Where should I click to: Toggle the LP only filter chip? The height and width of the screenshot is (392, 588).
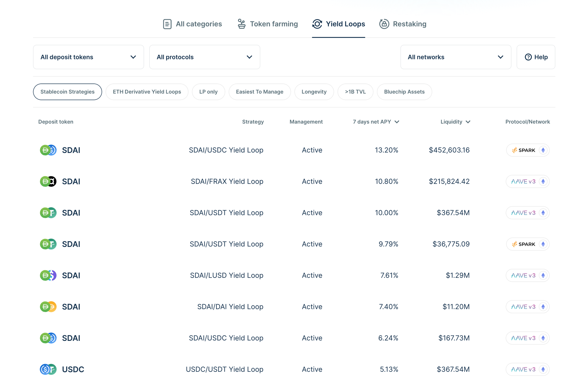point(208,92)
